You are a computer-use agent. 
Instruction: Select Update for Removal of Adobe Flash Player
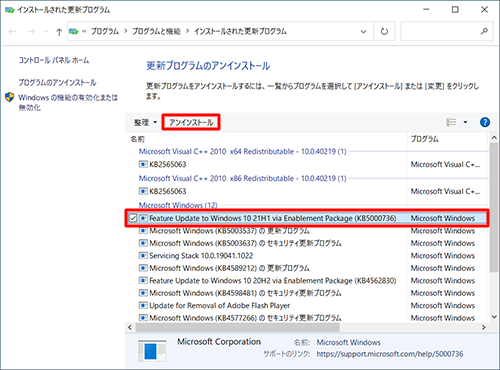[219, 305]
